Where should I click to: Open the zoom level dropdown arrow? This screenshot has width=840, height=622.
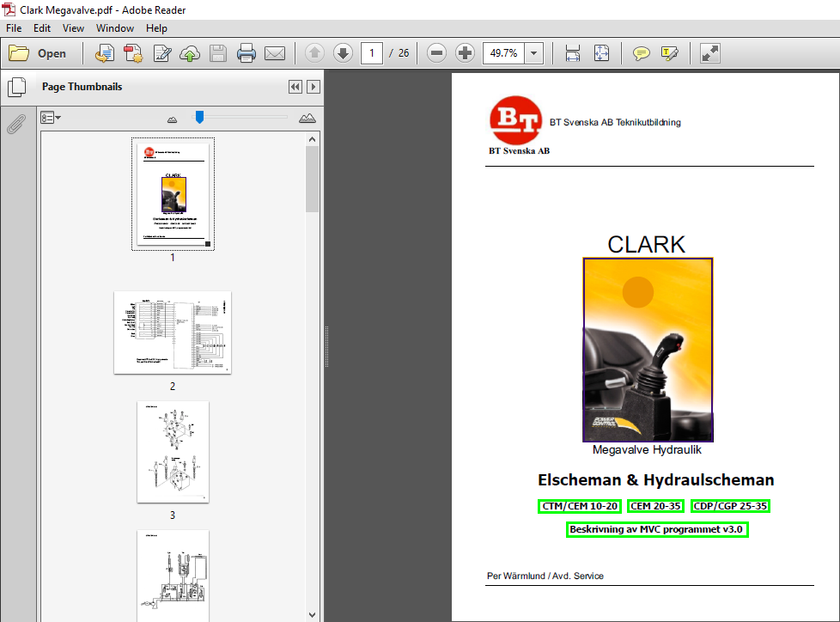click(533, 53)
